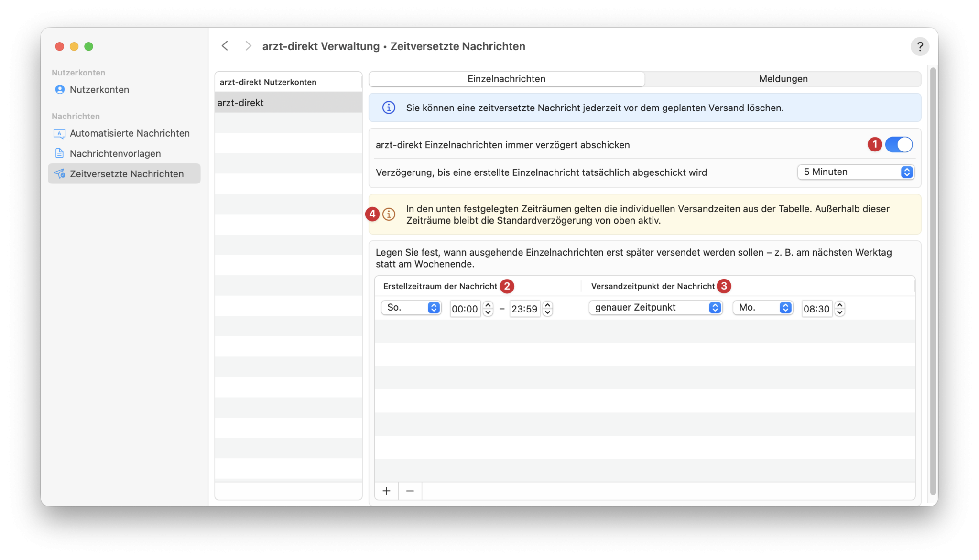Toggle 'immer verzögert abschicken' switch off
Screen dimensions: 979x560
(x=899, y=145)
